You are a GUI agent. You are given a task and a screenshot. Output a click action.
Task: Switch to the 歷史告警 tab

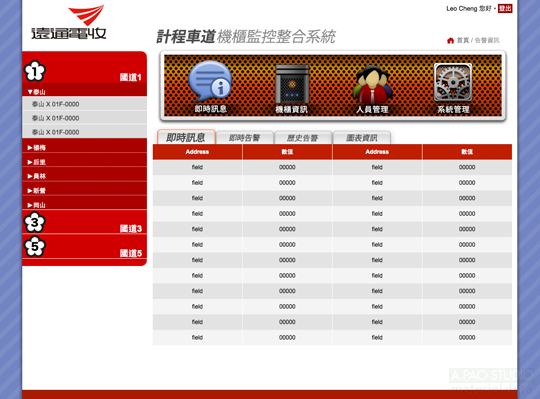(x=303, y=138)
